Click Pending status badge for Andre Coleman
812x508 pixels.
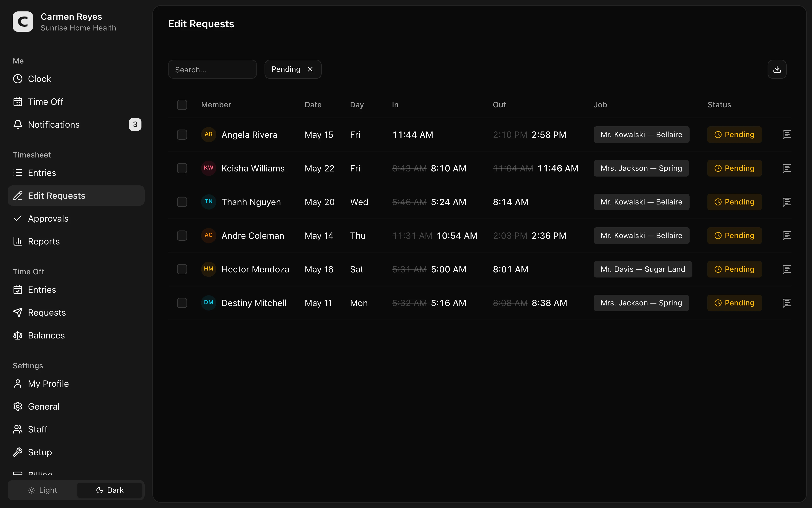click(734, 236)
